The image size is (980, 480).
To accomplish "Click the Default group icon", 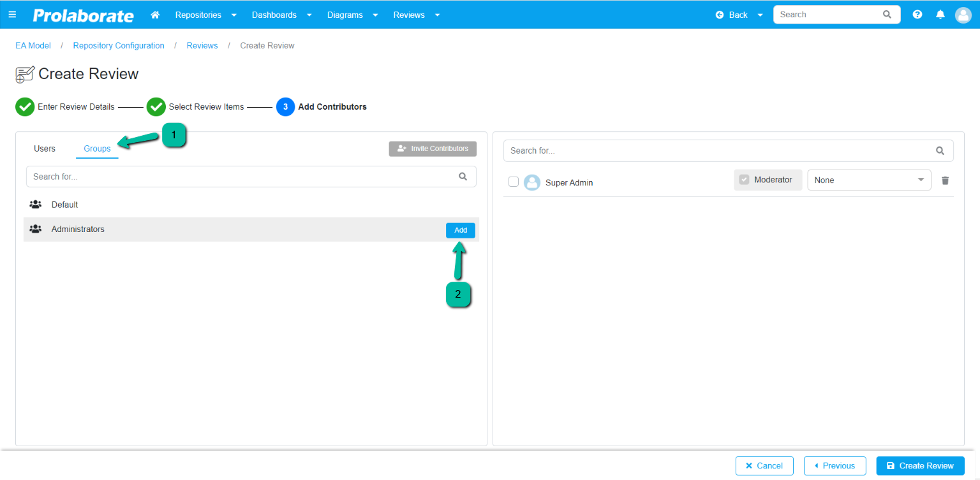I will pos(36,205).
